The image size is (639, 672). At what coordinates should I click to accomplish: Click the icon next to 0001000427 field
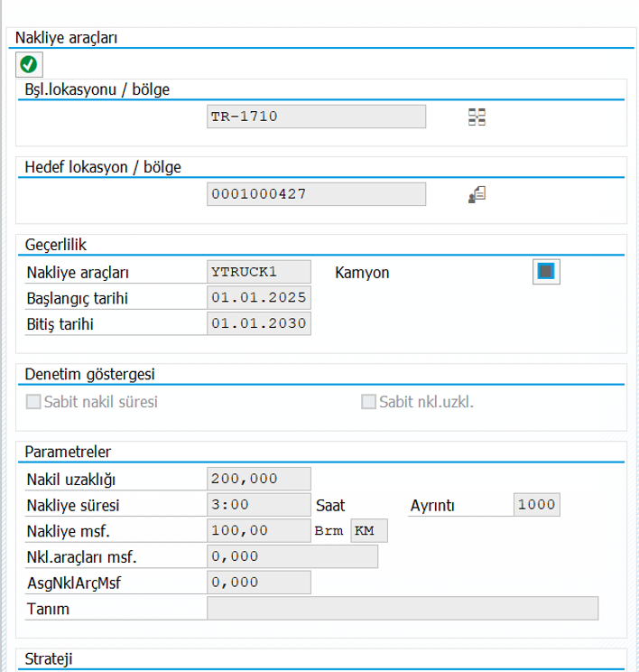coord(477,194)
